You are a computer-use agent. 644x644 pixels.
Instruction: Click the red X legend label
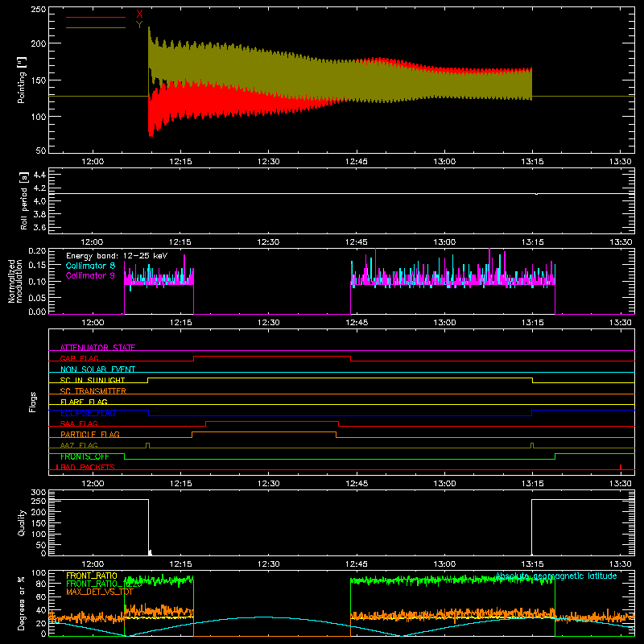(139, 14)
